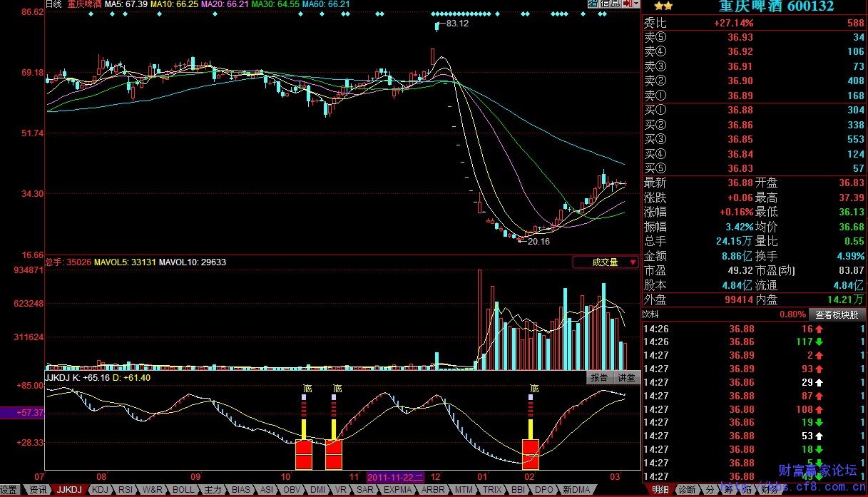
Task: Switch to the 诊断 tab in right panel
Action: coord(686,490)
